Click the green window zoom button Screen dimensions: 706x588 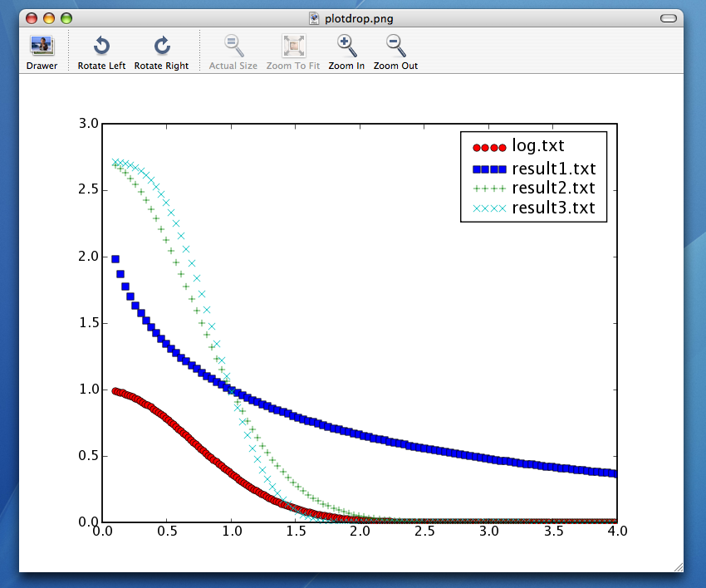click(66, 17)
